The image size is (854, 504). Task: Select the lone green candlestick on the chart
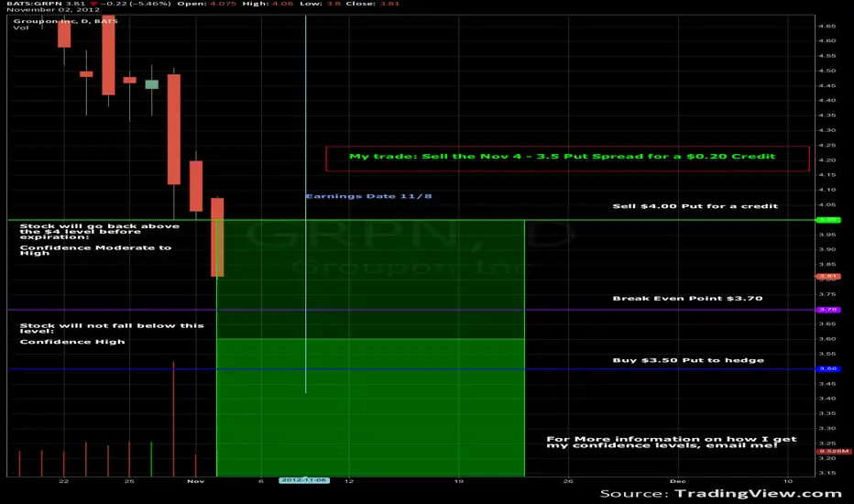(x=151, y=84)
